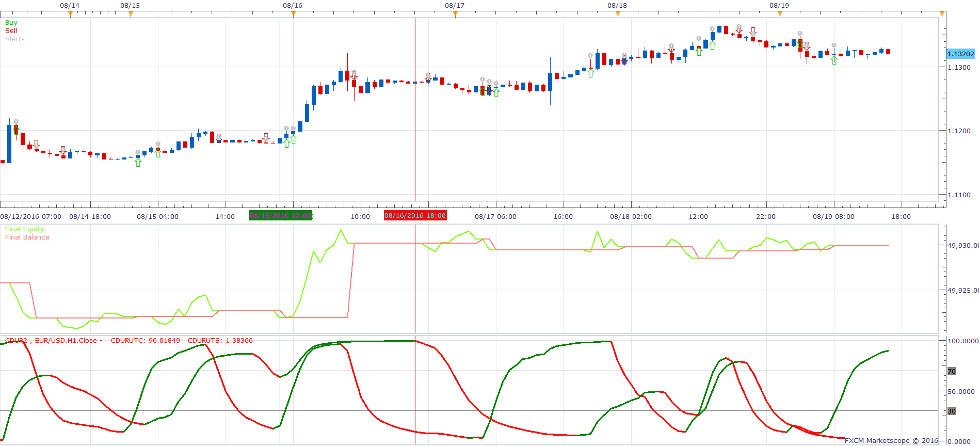
Task: Click the 08/12/2016 07:00 time axis label
Action: tap(31, 217)
